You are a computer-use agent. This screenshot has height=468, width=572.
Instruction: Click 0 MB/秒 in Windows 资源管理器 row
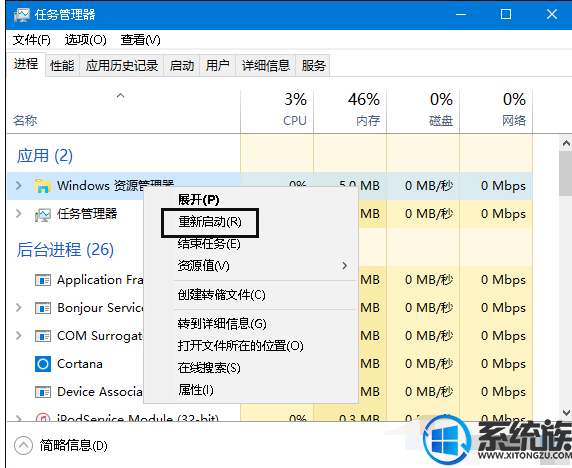429,186
